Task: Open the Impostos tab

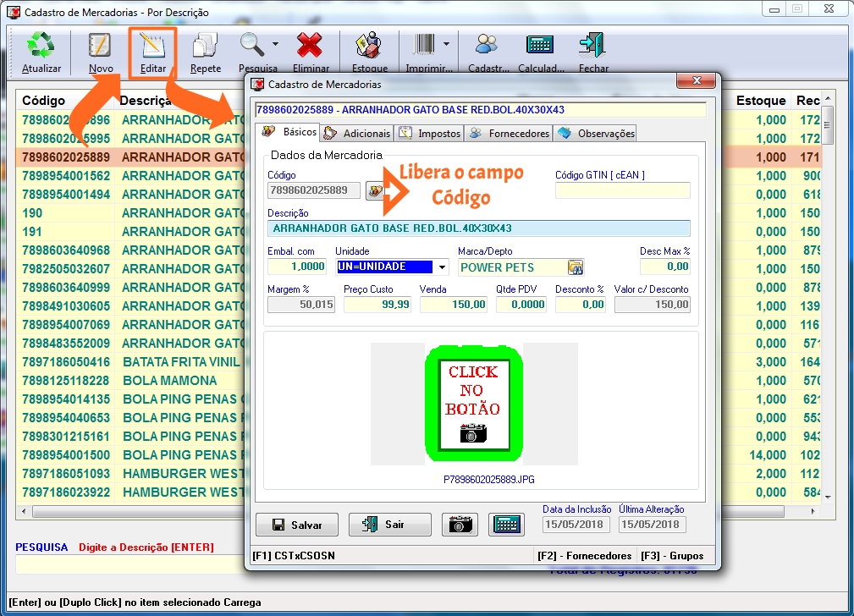Action: click(430, 134)
